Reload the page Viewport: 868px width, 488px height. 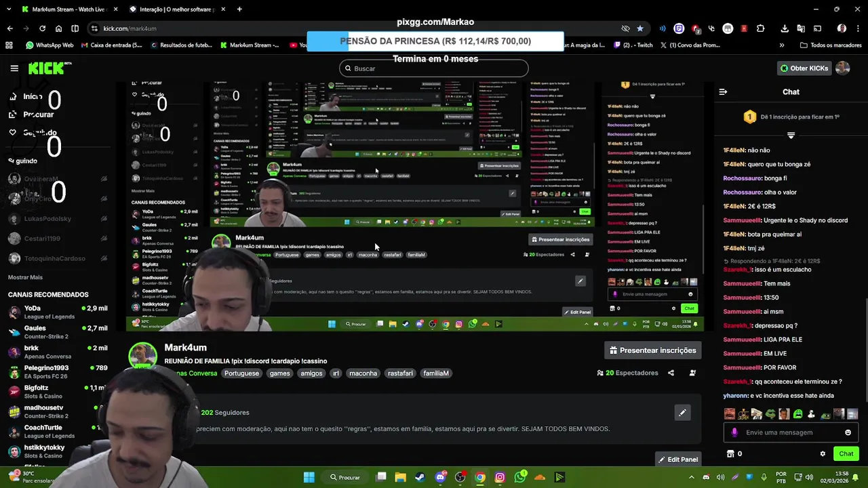point(42,28)
